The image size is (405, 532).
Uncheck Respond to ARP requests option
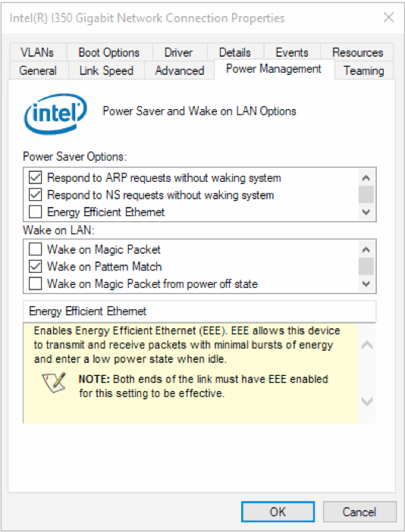coord(36,177)
